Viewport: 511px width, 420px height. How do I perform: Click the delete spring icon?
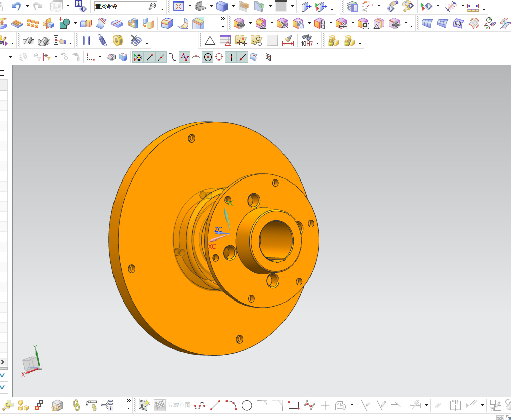(136, 41)
